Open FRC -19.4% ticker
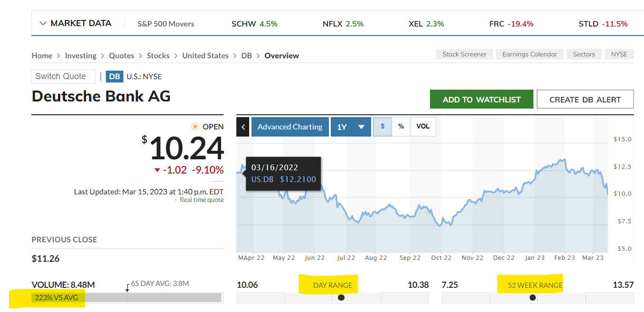The image size is (644, 312). click(511, 24)
